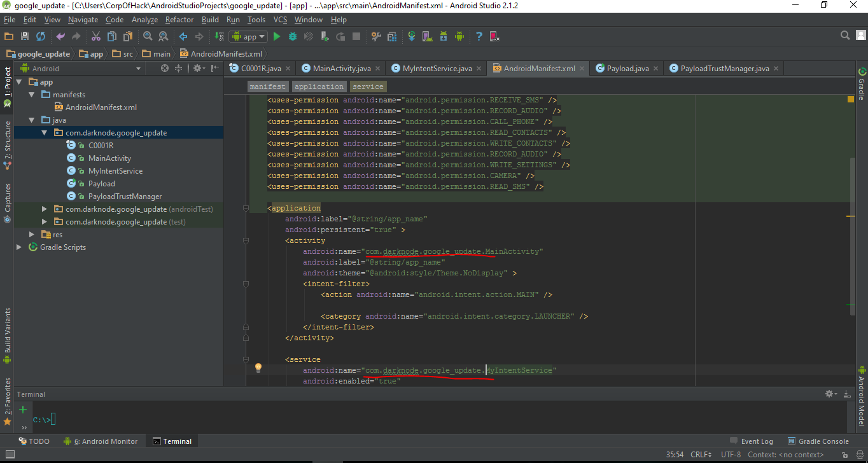The width and height of the screenshot is (868, 463).
Task: Click the Cut scissors icon
Action: (x=96, y=37)
